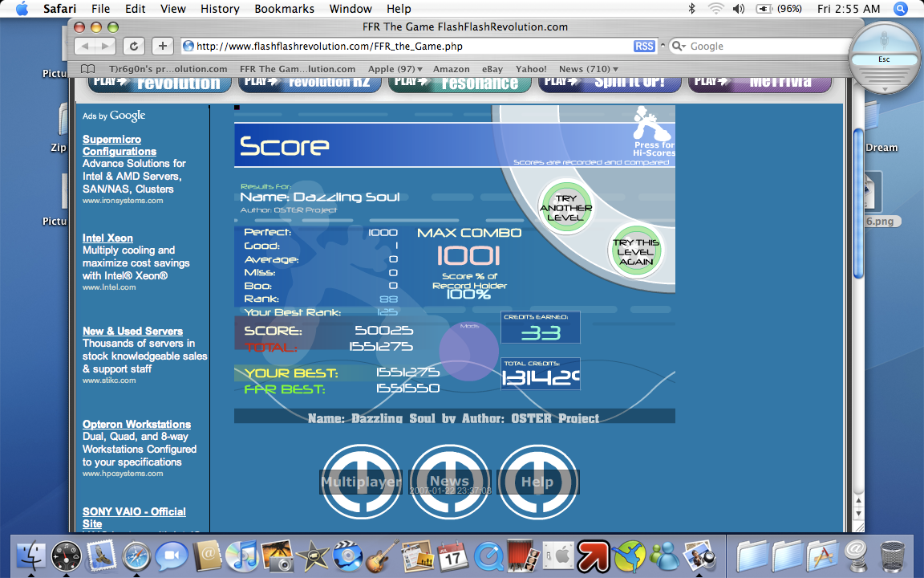Click into the URL address field
This screenshot has height=578, width=924.
click(409, 47)
